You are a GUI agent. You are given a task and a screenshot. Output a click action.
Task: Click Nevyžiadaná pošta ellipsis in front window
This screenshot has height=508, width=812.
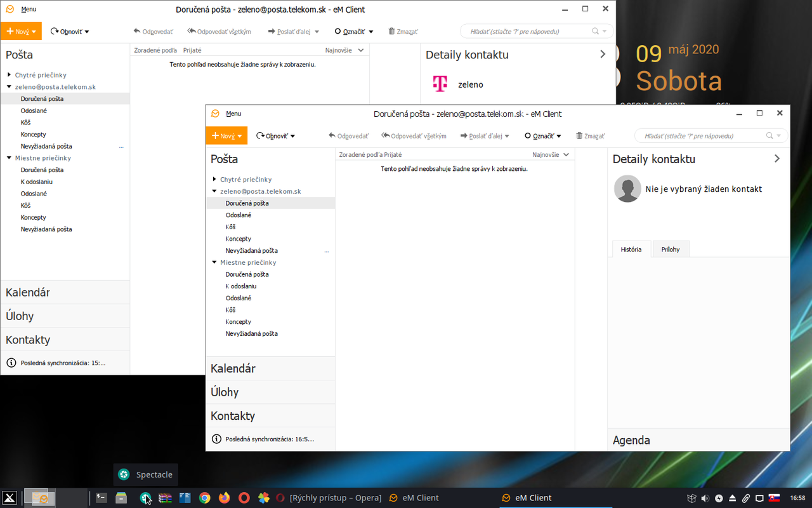[327, 251]
